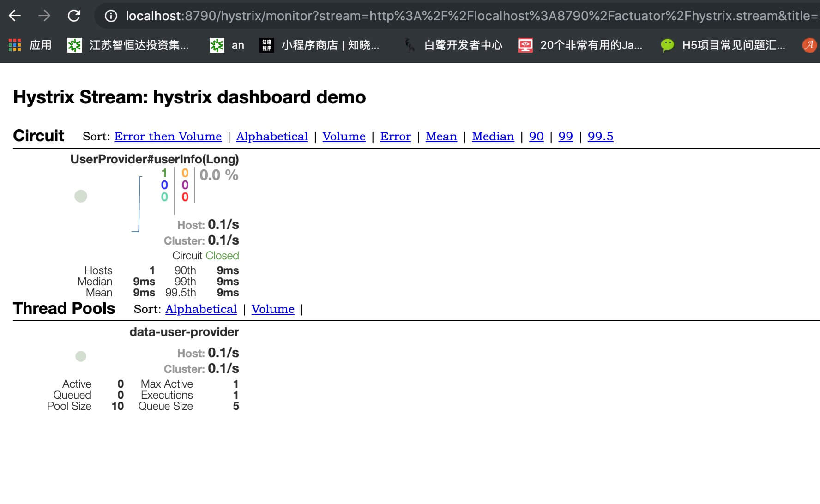The image size is (820, 504).
Task: Click the green success count 1
Action: [x=164, y=173]
